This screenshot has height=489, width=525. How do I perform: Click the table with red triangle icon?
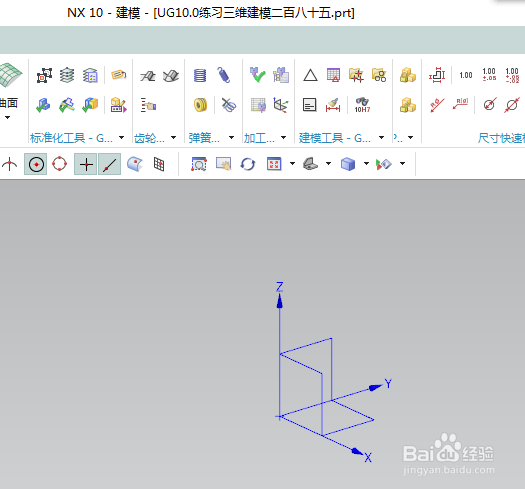[333, 75]
